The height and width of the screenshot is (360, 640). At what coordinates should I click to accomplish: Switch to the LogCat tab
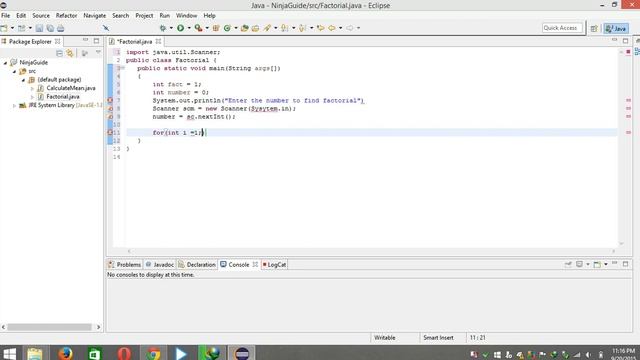(x=274, y=264)
